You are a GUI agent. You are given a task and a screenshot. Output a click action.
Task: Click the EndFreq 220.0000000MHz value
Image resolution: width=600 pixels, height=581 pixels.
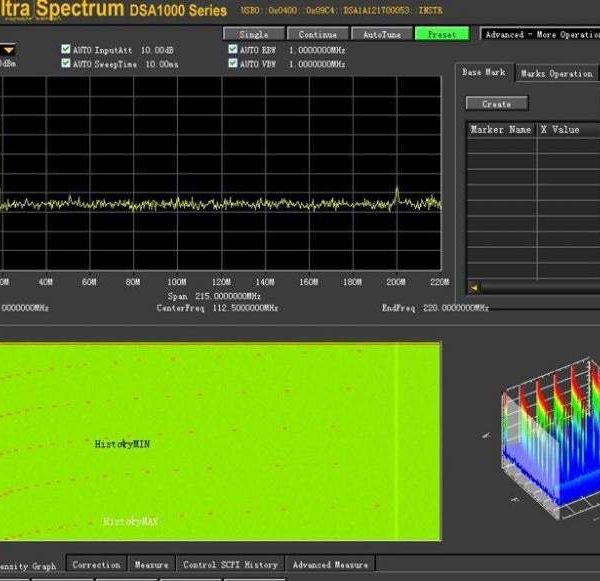coord(456,308)
